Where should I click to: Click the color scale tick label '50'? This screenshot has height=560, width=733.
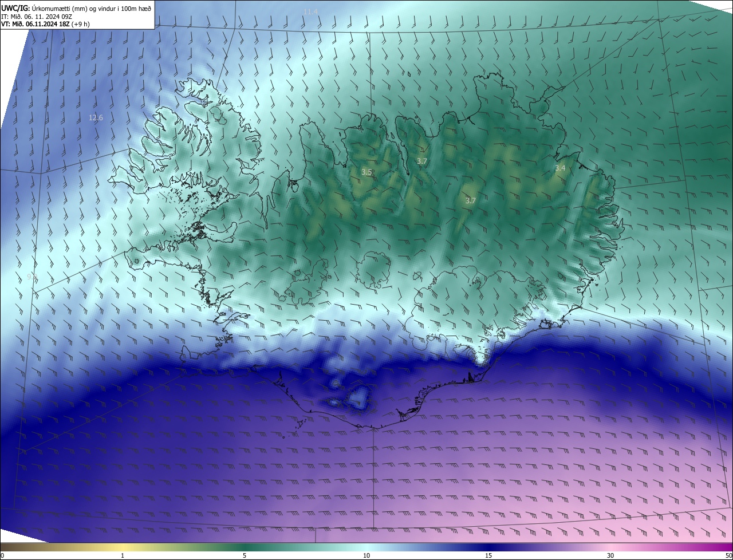click(728, 556)
